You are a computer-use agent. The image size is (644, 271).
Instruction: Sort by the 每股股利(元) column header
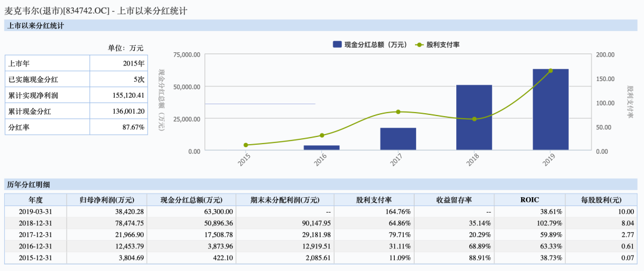601,200
